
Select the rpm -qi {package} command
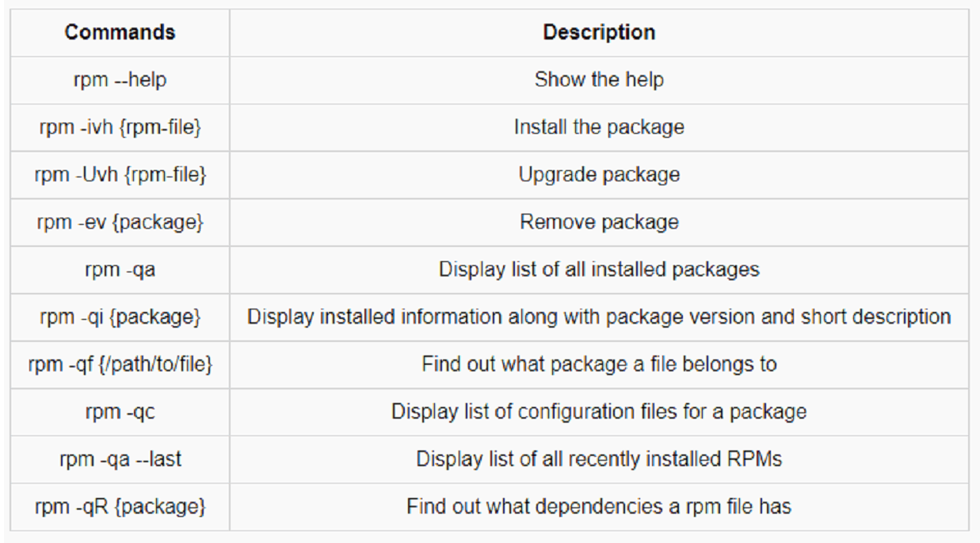120,317
